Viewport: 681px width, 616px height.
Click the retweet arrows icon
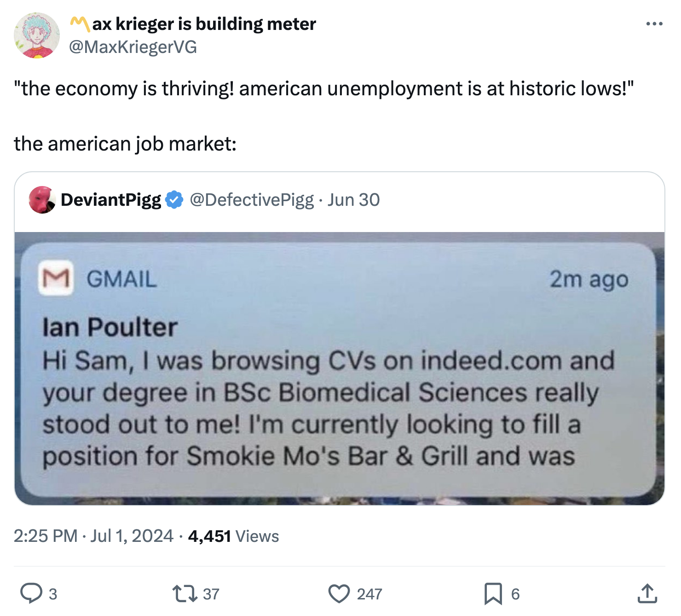point(185,593)
